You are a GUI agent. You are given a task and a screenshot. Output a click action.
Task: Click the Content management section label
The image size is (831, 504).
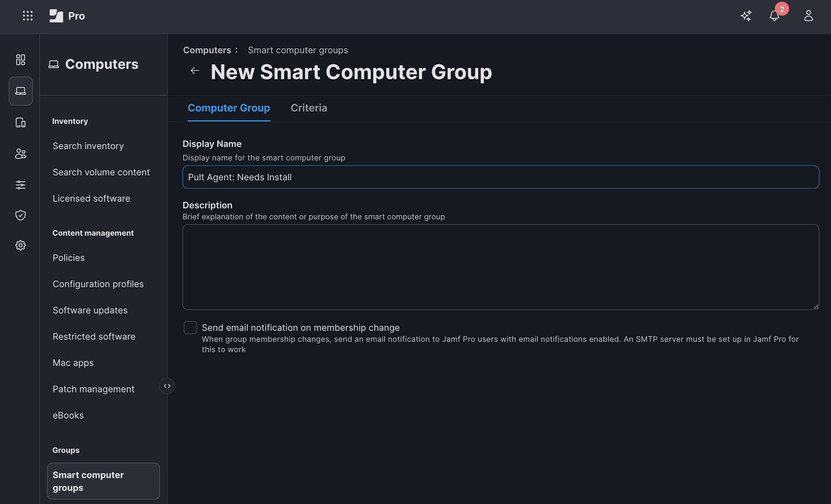pos(93,233)
